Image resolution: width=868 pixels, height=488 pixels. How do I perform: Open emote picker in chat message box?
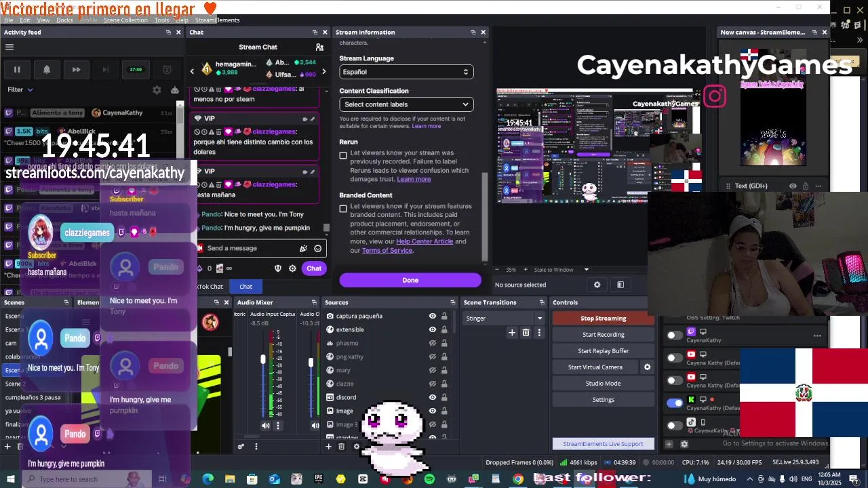(x=317, y=248)
